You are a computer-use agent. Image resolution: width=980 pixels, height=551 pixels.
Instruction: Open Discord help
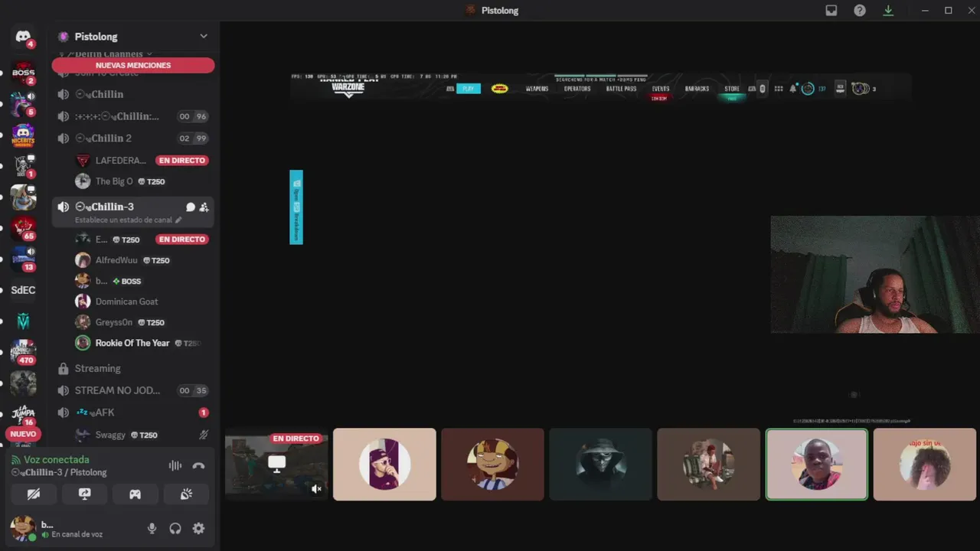860,11
